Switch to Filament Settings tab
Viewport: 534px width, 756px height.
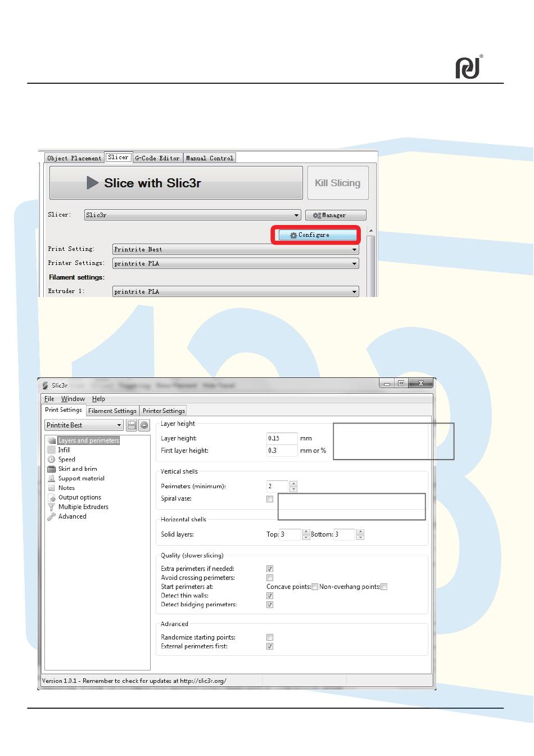point(112,411)
